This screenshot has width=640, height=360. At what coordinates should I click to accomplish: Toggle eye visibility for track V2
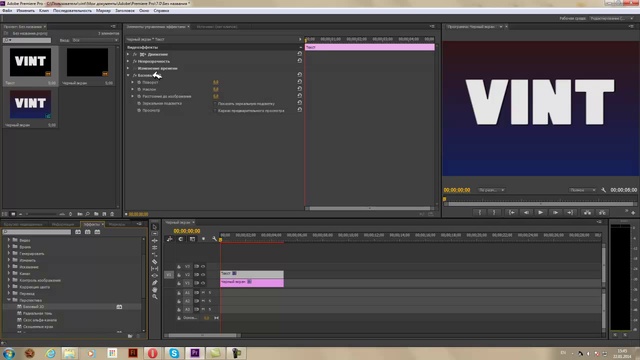point(203,275)
